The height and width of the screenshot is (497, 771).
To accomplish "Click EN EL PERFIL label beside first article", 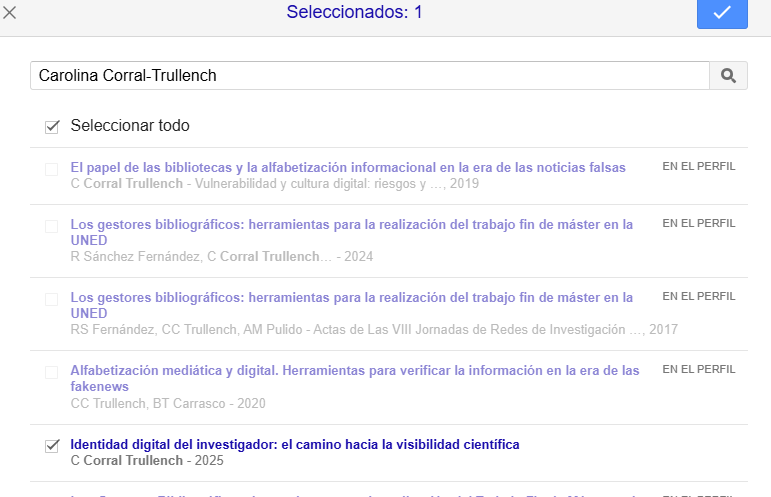I will 698,167.
